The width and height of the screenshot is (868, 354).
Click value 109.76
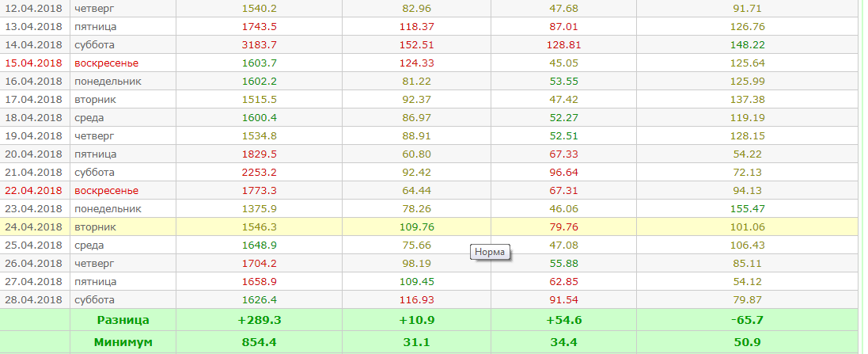pos(417,227)
